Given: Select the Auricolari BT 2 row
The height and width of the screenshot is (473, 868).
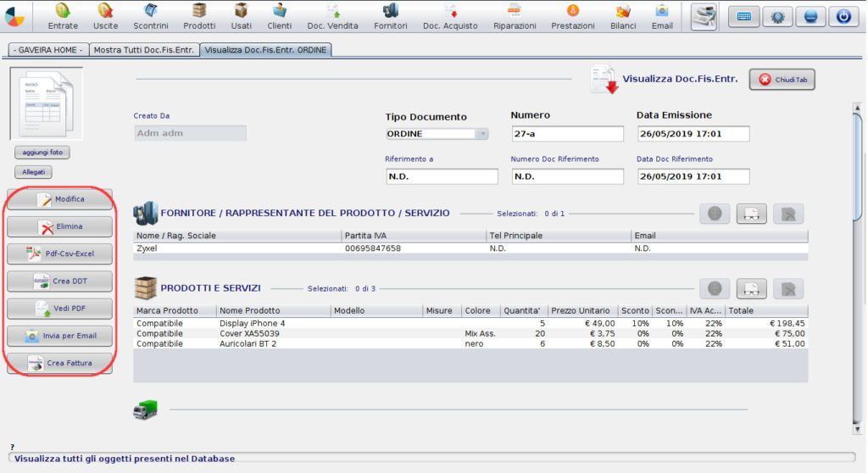Looking at the screenshot, I should [x=470, y=343].
